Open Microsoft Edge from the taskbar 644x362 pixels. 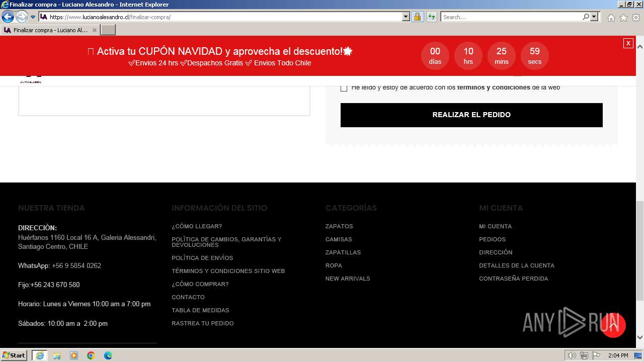tap(108, 355)
